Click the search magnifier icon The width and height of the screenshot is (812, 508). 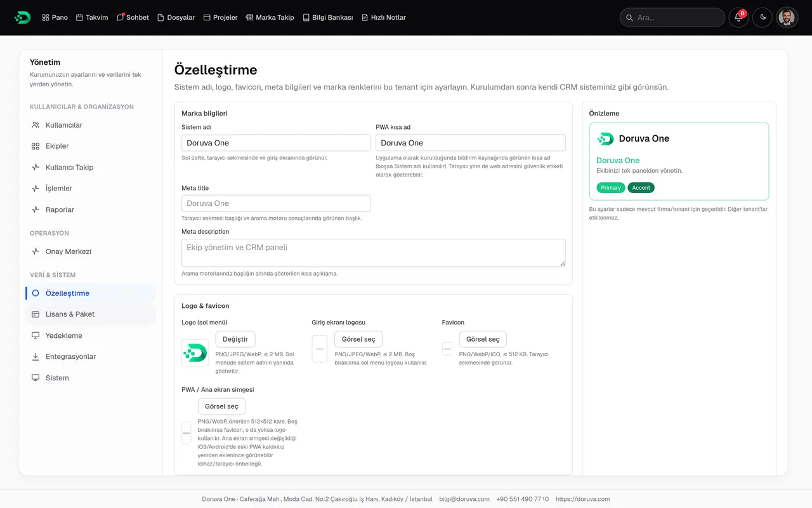[x=629, y=18]
